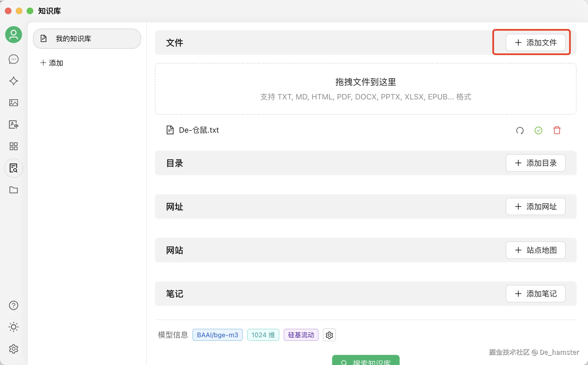588x365 pixels.
Task: Open the model info settings gear
Action: click(329, 335)
